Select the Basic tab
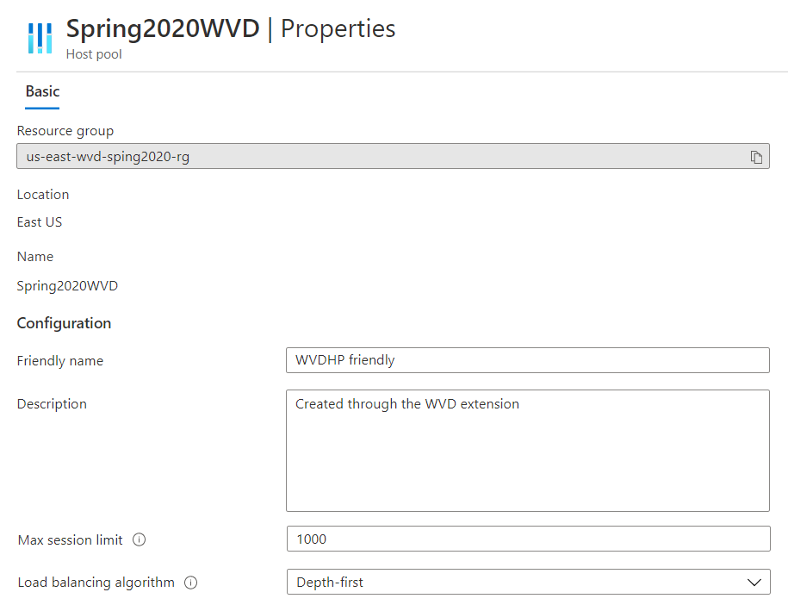Viewport: 788px width, 612px height. 43,91
